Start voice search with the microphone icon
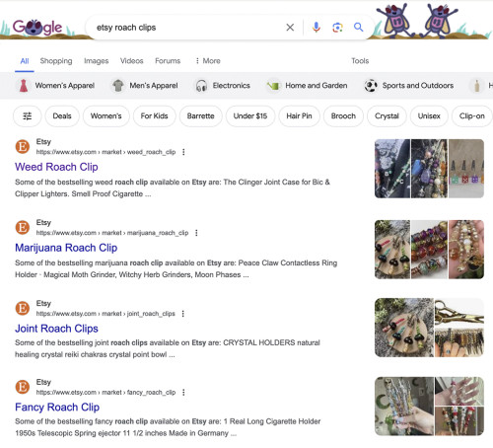 coord(317,28)
